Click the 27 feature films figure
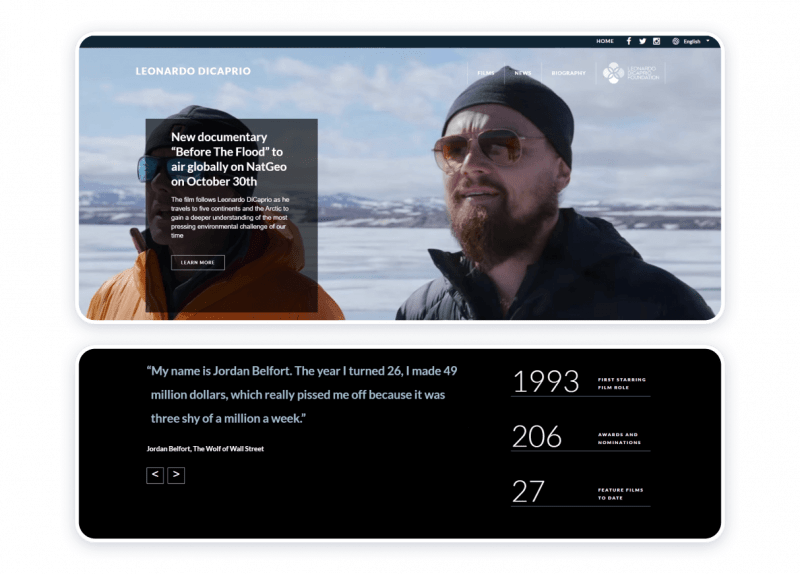 [528, 492]
